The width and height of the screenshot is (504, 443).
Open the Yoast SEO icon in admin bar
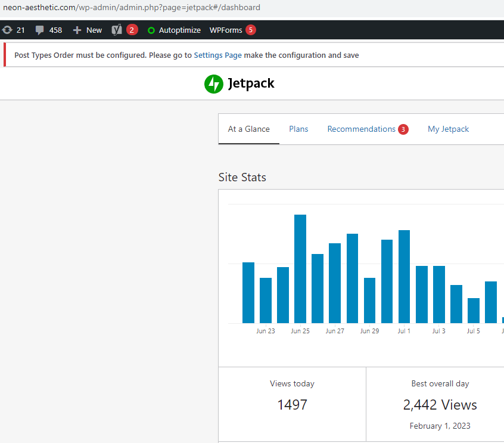point(117,30)
